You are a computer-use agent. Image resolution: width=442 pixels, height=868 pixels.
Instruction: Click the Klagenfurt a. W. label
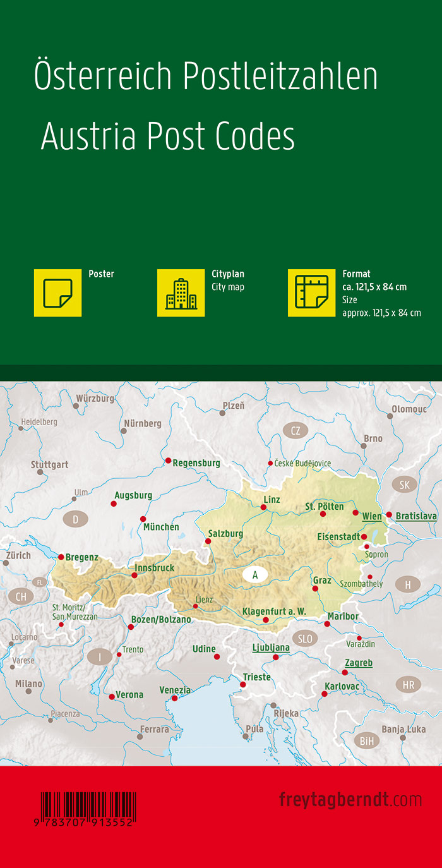pos(274,611)
